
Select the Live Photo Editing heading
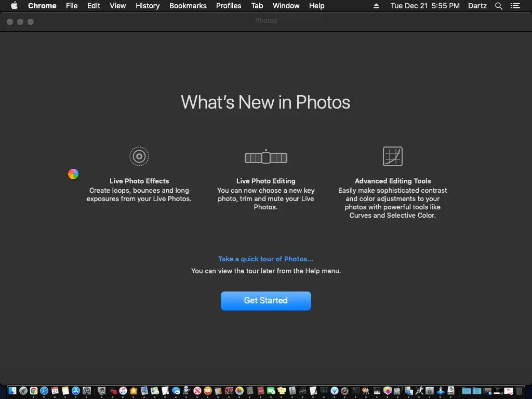(265, 181)
